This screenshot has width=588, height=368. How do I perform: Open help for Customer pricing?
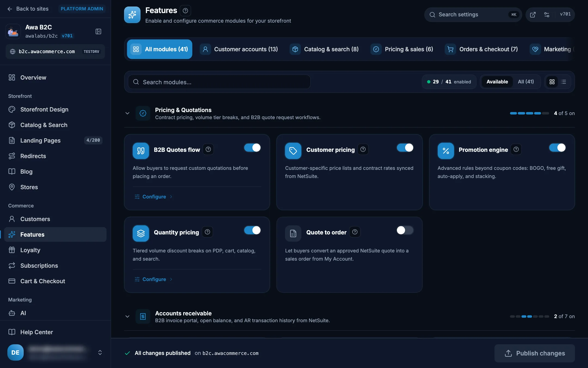coord(363,149)
